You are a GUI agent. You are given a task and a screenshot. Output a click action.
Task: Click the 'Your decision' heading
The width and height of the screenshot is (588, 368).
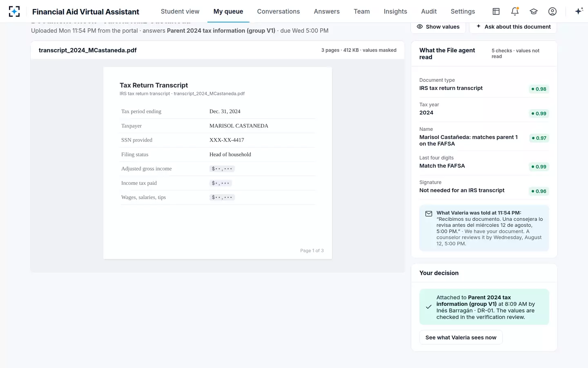(439, 273)
